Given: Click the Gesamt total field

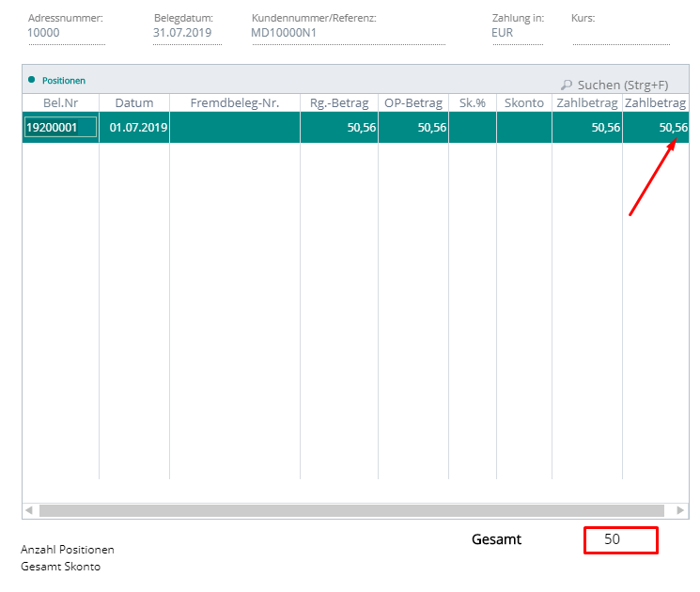Looking at the screenshot, I should click(x=620, y=540).
